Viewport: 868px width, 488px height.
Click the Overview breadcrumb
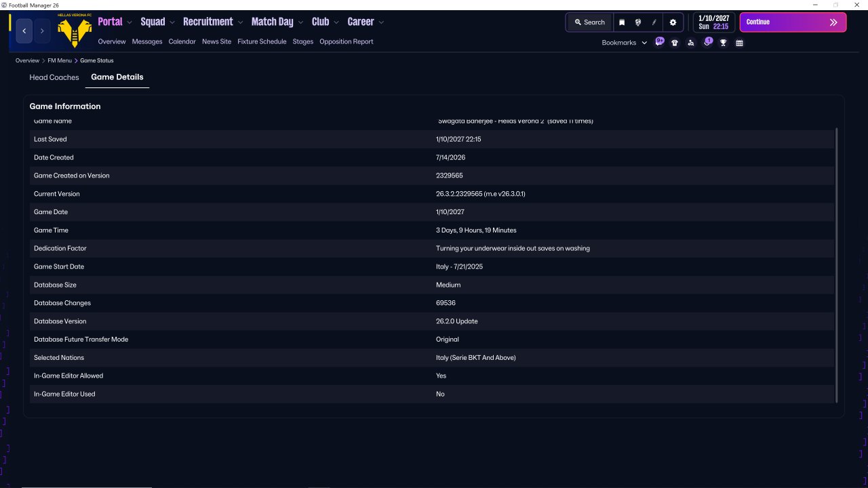click(x=27, y=60)
